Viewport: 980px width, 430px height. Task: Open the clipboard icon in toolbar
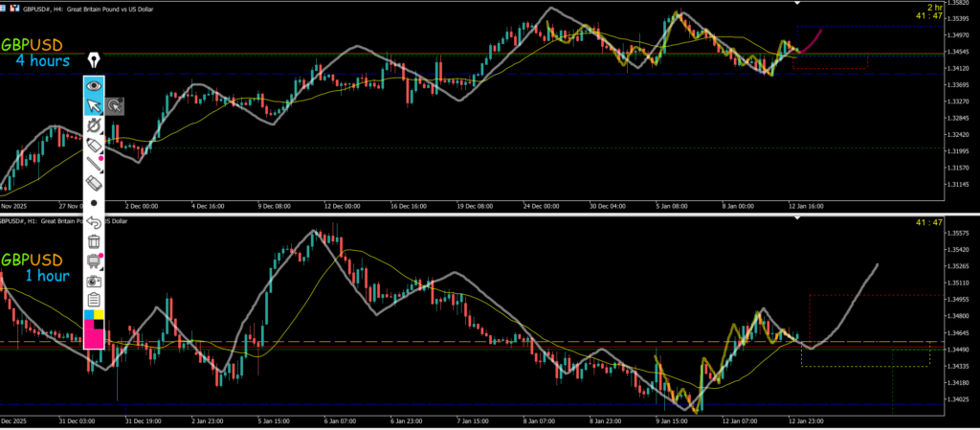coord(94,301)
